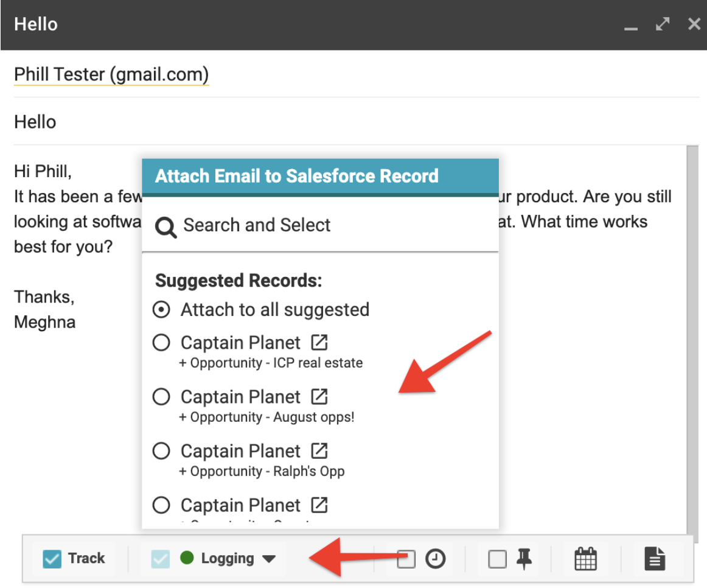707x588 pixels.
Task: Open the Logging dropdown arrow
Action: pyautogui.click(x=269, y=559)
